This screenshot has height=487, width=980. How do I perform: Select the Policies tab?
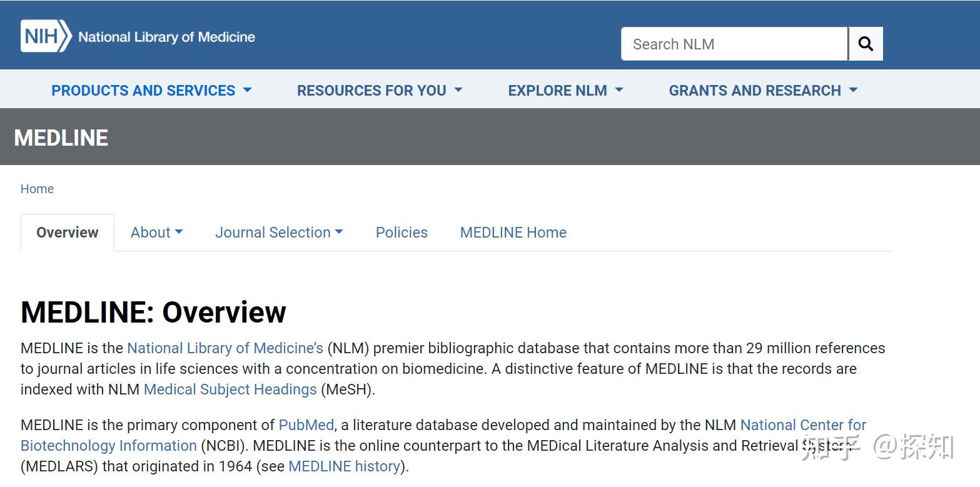click(x=401, y=232)
